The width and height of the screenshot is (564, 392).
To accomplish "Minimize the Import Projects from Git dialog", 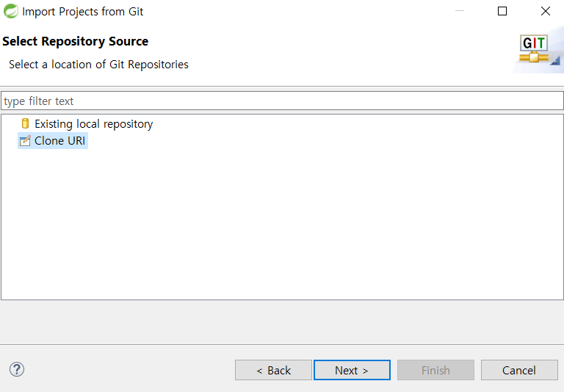I will click(x=460, y=11).
